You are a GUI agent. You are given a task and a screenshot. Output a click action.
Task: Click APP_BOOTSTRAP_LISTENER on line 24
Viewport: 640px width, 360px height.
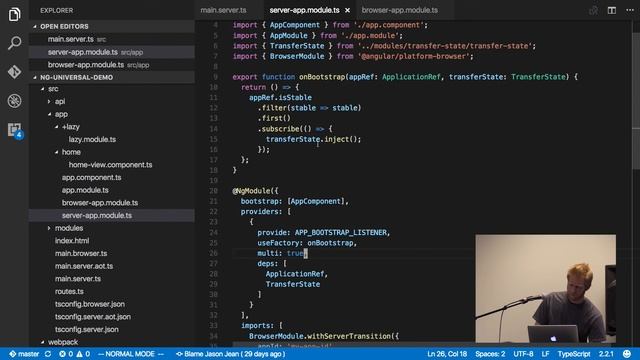click(x=341, y=232)
